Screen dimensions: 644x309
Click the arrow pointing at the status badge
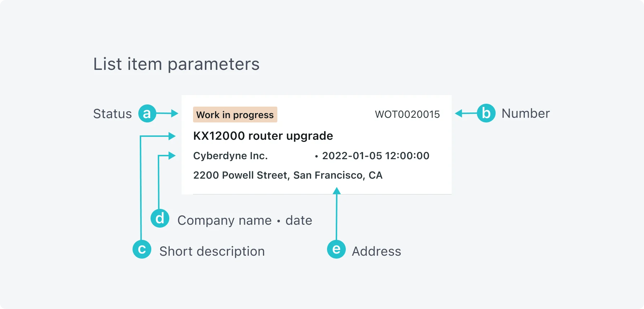tap(167, 113)
